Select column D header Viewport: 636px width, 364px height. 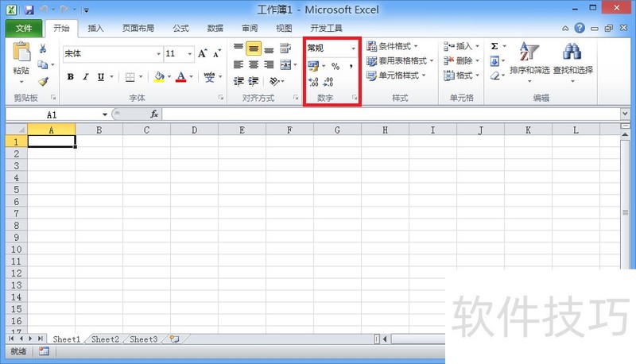click(194, 130)
